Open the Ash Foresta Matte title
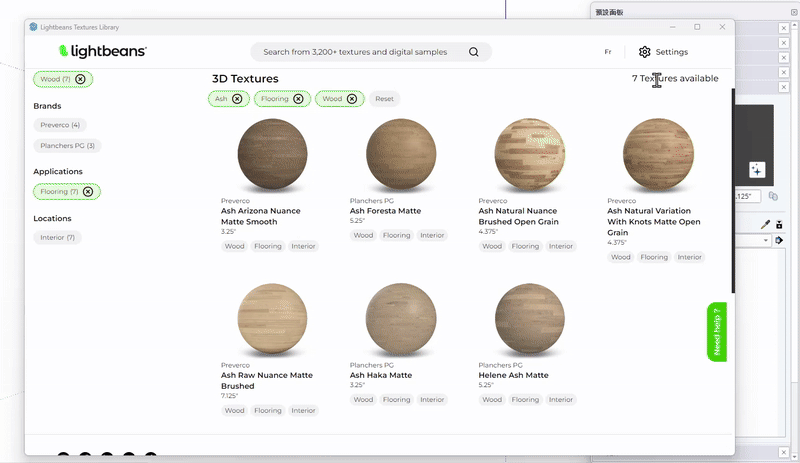This screenshot has width=800, height=463. click(x=385, y=211)
